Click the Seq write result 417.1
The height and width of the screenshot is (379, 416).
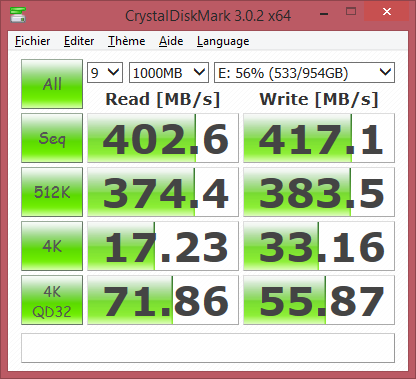coord(319,138)
